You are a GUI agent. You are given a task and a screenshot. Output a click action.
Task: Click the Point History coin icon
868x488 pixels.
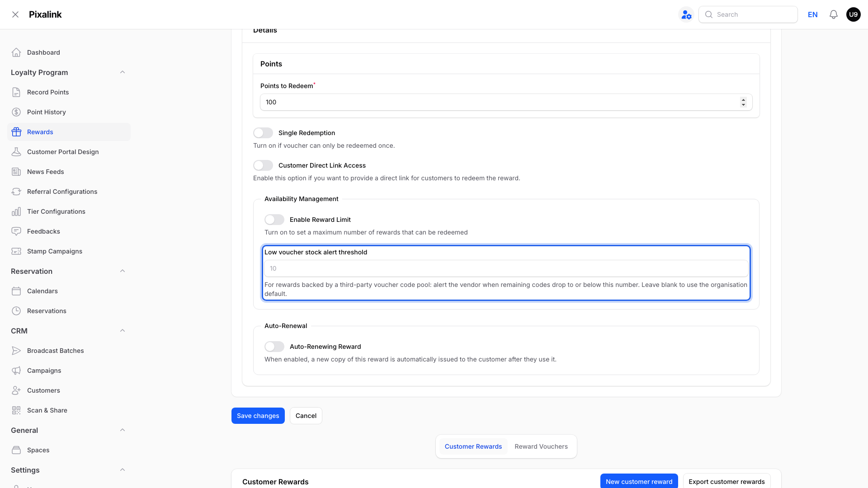pos(16,112)
